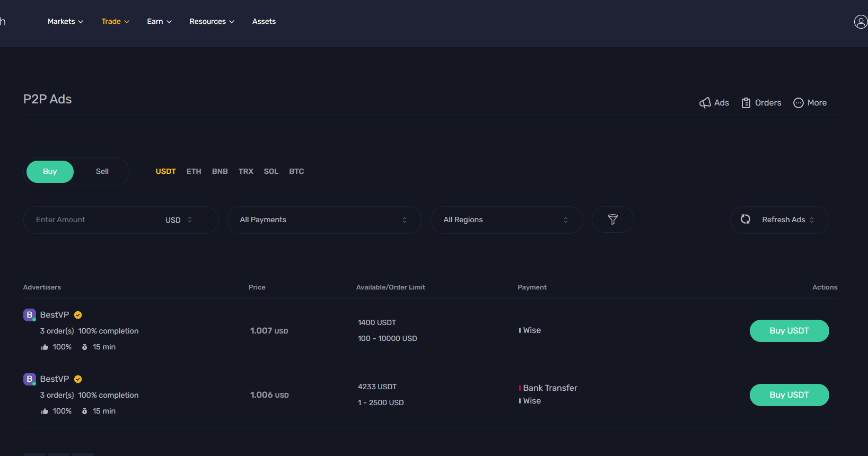Click the Refresh Ads circular arrows icon
Screen dimensions: 868x456
tap(746, 220)
